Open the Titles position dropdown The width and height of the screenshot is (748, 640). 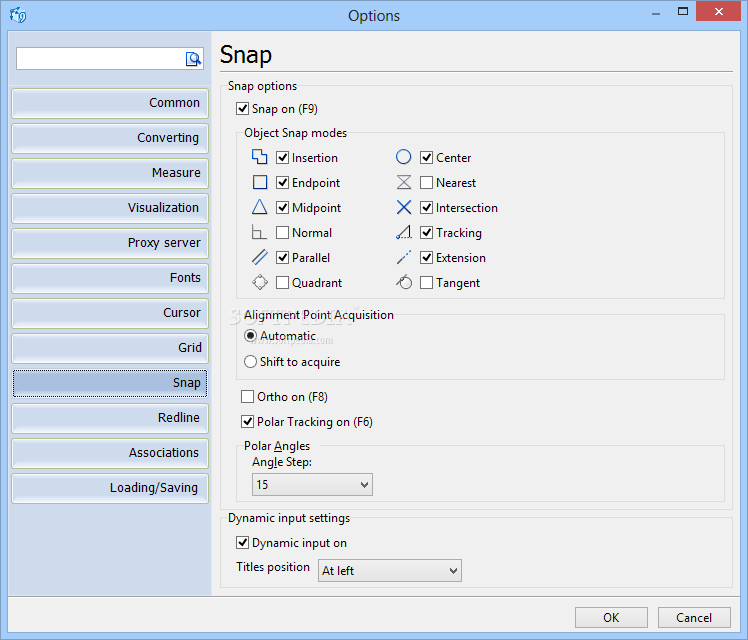[x=390, y=570]
